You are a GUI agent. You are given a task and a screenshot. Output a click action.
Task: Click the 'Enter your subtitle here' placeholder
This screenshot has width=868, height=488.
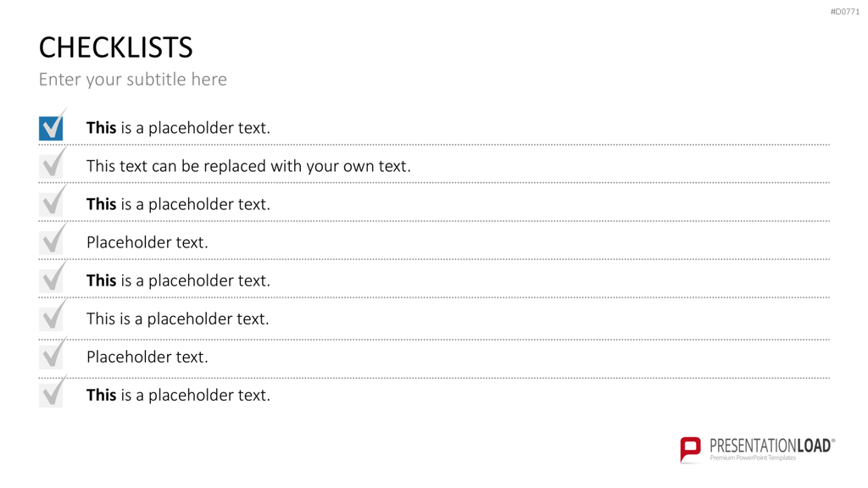(x=133, y=80)
